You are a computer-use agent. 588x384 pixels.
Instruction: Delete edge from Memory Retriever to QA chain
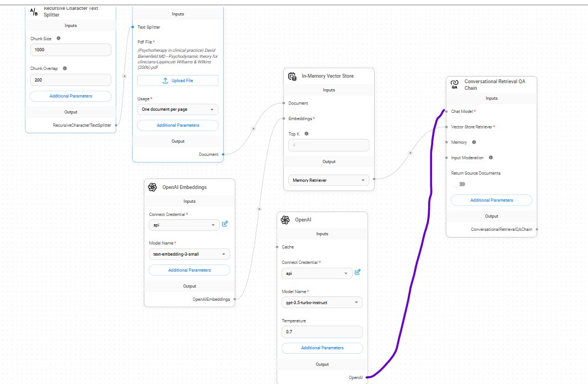(410, 153)
